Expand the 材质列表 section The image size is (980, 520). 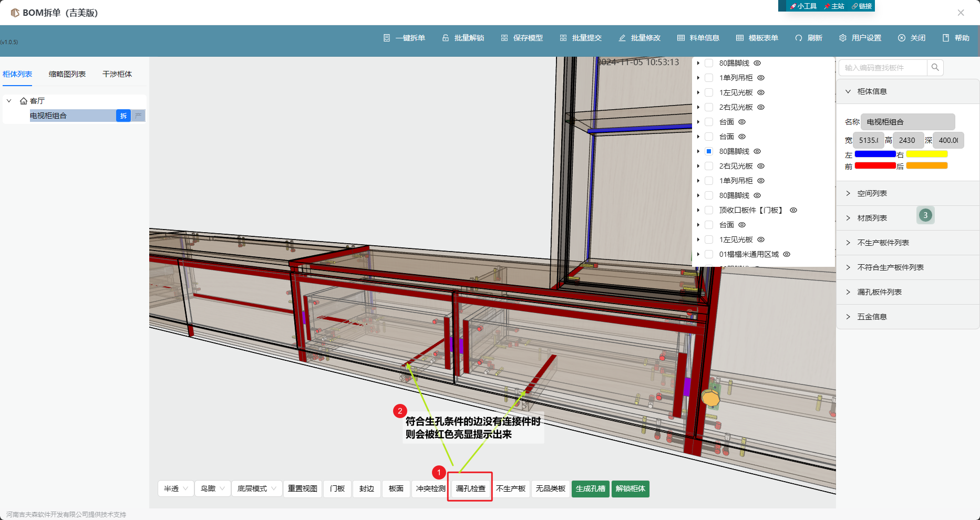[x=872, y=218]
